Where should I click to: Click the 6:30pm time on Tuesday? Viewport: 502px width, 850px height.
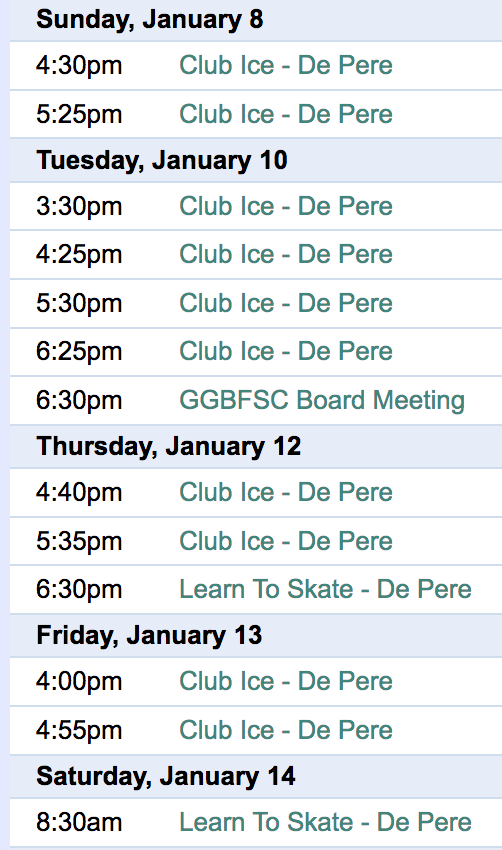point(79,401)
